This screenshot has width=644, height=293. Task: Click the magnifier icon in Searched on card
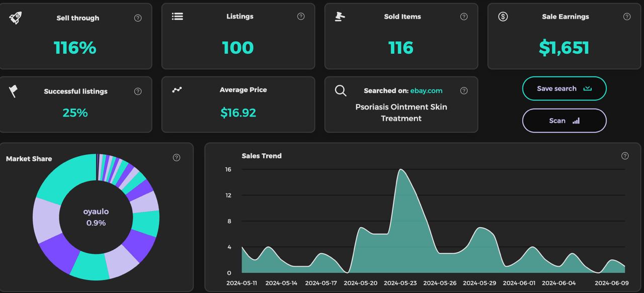(341, 90)
